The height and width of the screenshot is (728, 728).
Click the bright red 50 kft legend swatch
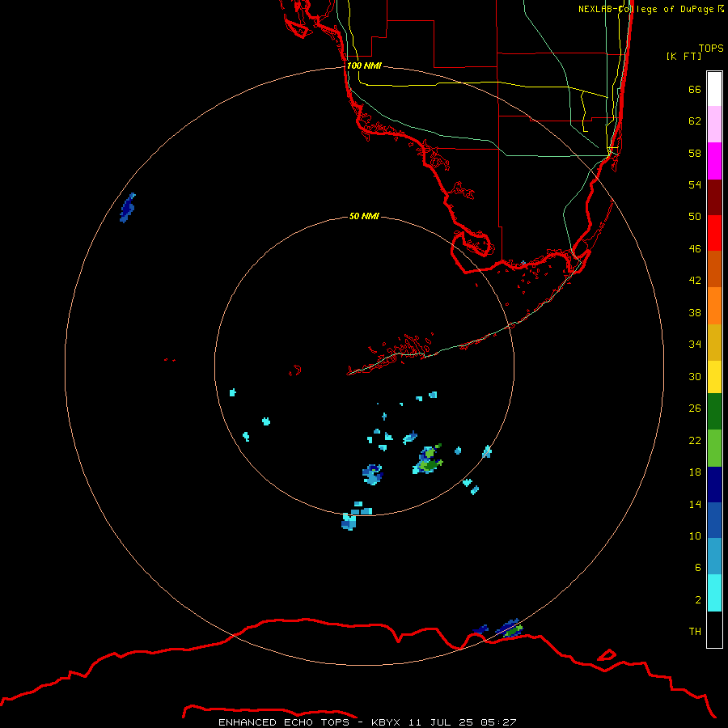714,233
